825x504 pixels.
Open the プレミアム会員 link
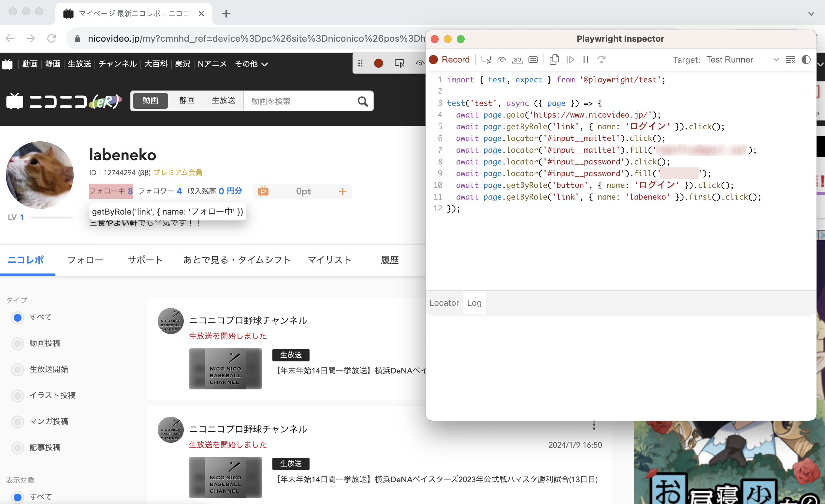pos(178,172)
